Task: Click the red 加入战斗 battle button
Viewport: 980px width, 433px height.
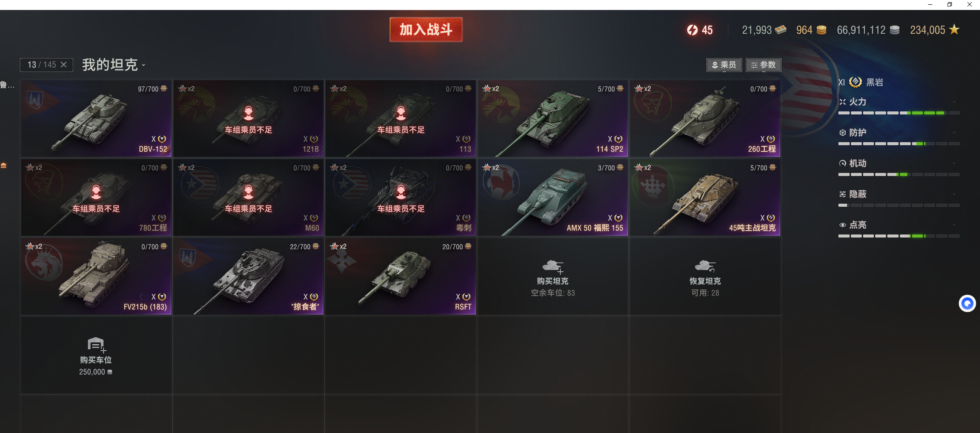Action: 426,29
